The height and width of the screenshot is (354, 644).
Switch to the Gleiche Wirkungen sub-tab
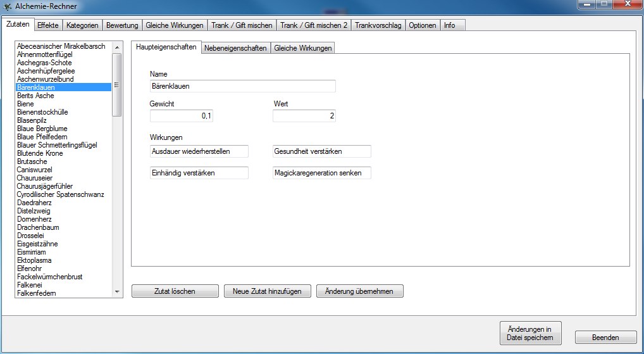point(302,48)
